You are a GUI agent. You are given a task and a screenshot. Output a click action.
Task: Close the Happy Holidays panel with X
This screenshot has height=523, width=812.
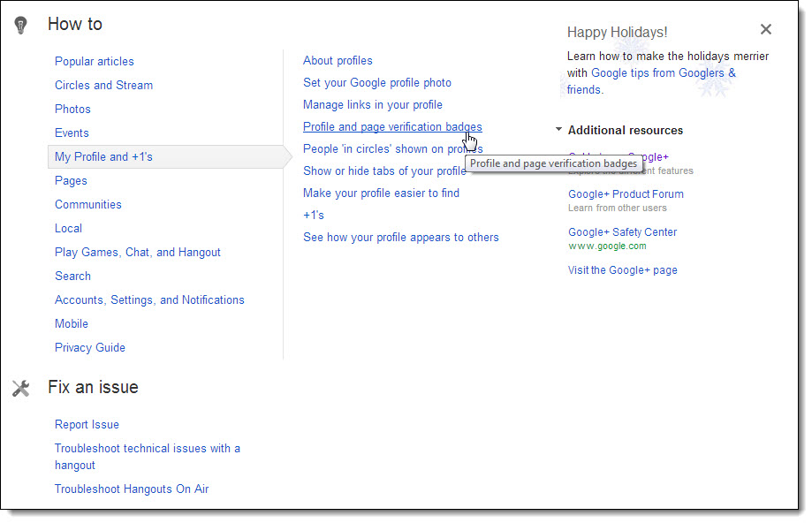click(766, 29)
